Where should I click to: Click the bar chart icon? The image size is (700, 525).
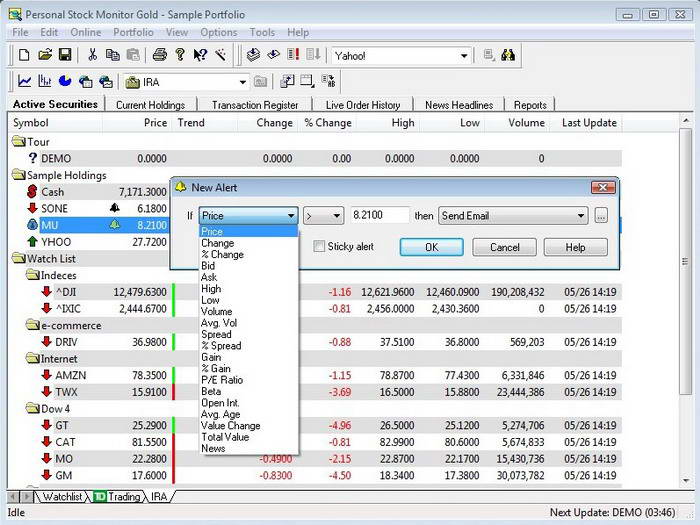pos(45,81)
